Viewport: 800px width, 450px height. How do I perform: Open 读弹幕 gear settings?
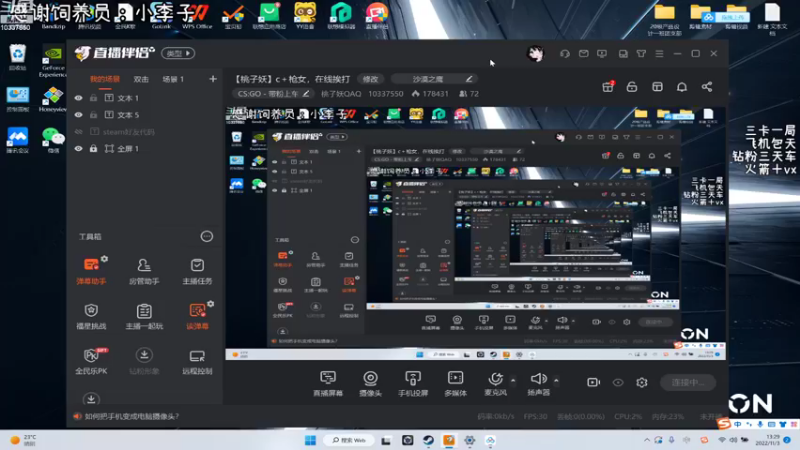click(211, 304)
